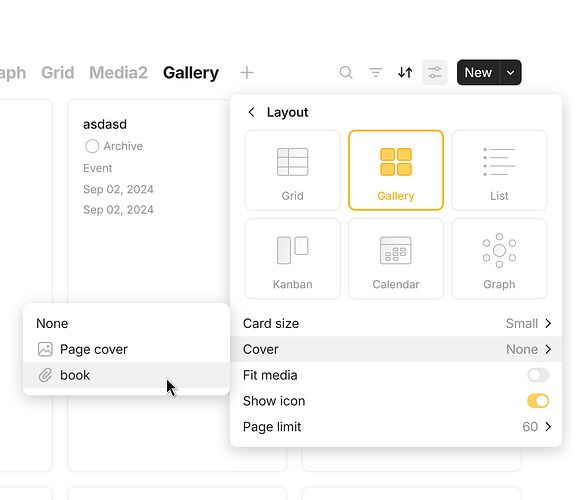The height and width of the screenshot is (500, 576).
Task: Add a new view with plus icon
Action: [247, 73]
